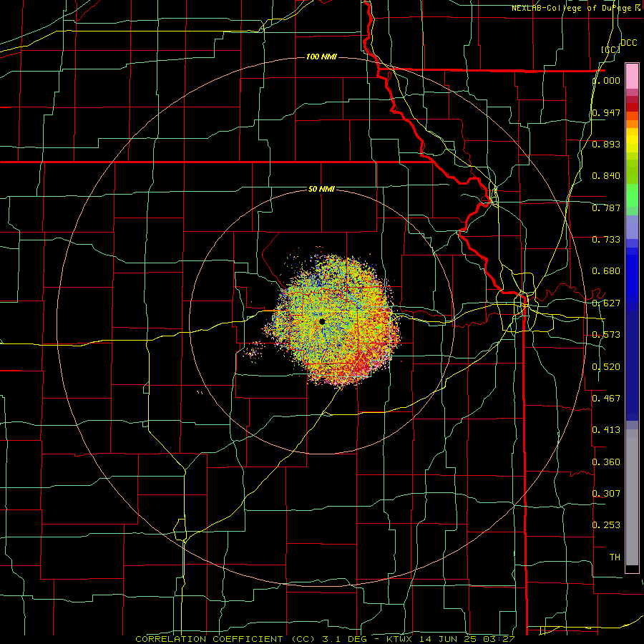Click the 0.467 color scale value

606,399
